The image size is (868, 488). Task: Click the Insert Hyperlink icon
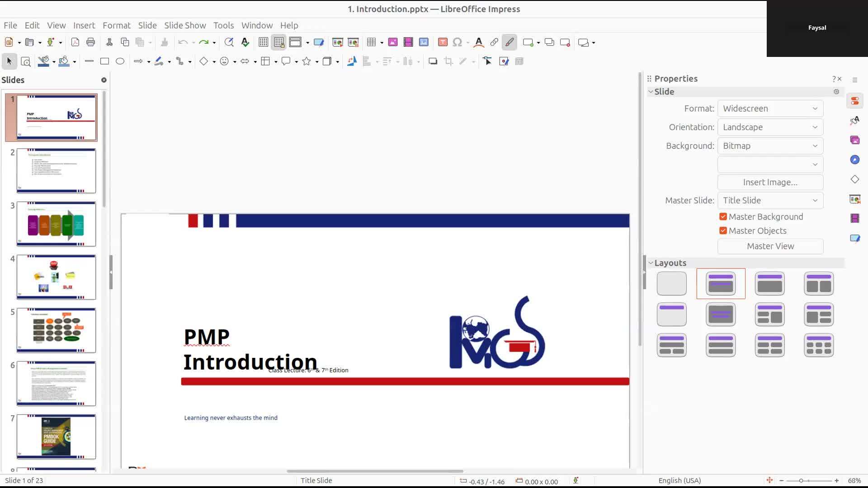pos(494,42)
